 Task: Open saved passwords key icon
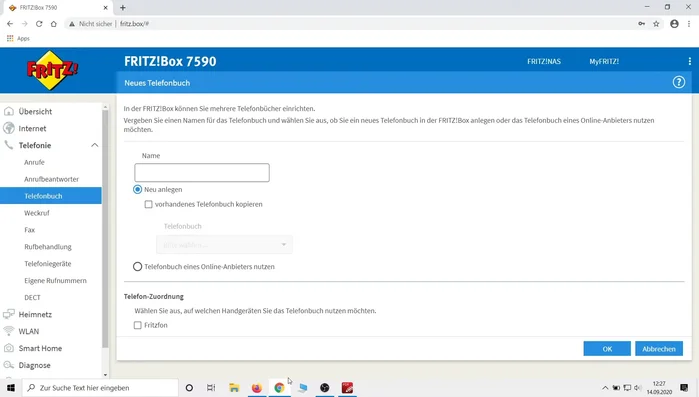641,24
